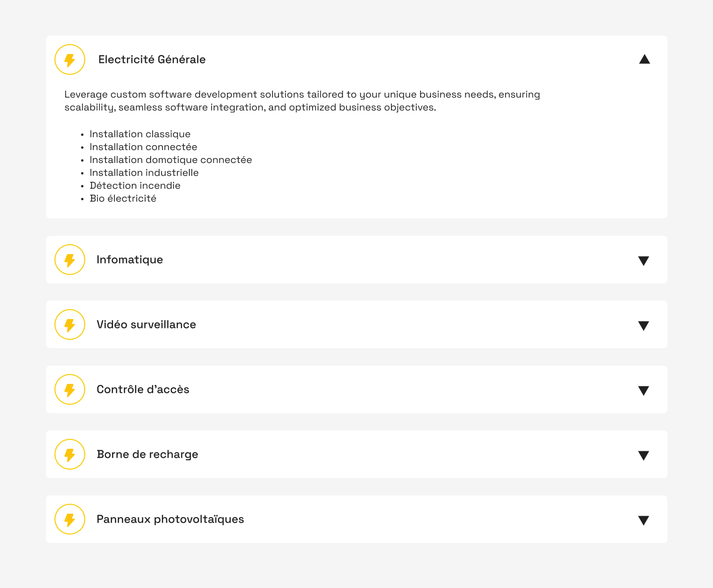Click the Panneaux photovoltaïques title

coord(170,519)
